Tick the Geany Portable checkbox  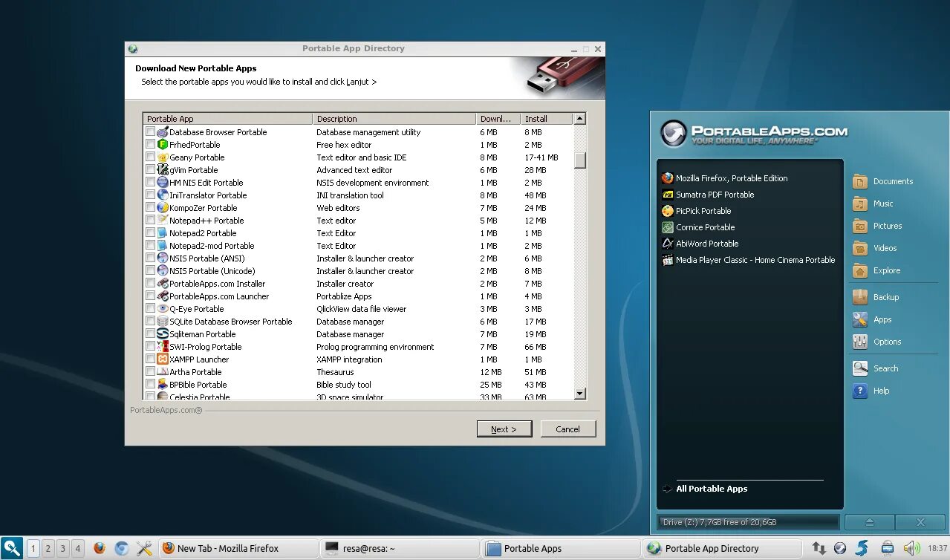(x=151, y=157)
